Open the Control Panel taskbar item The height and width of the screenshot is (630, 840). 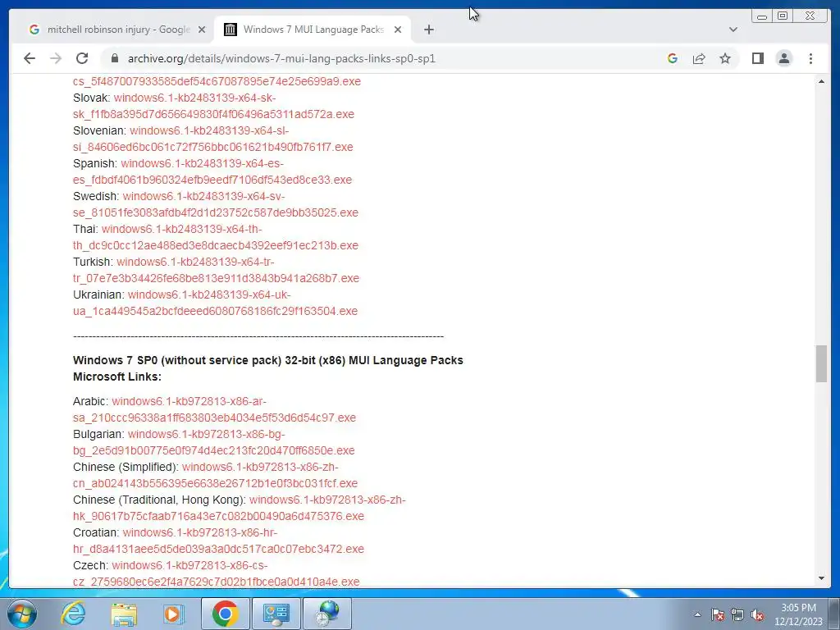pyautogui.click(x=276, y=614)
